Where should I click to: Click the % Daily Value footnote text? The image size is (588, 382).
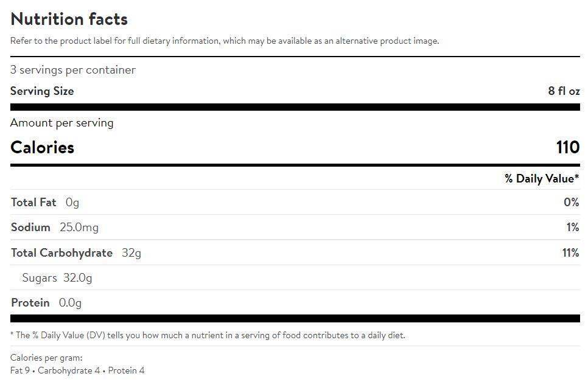[208, 335]
